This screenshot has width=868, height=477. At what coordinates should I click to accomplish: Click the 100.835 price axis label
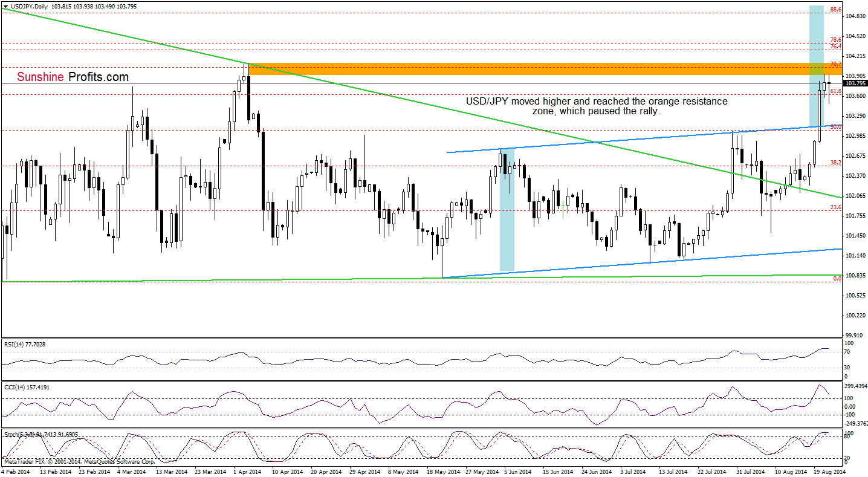pyautogui.click(x=855, y=276)
